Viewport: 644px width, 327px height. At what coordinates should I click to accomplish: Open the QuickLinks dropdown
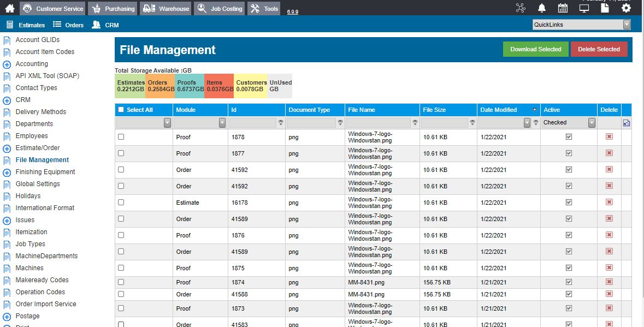coord(581,25)
